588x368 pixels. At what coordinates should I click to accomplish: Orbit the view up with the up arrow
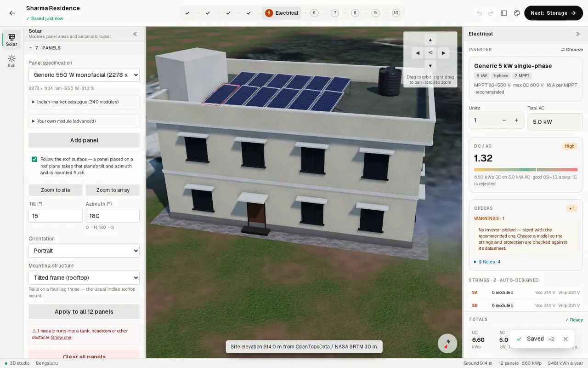[x=430, y=40]
